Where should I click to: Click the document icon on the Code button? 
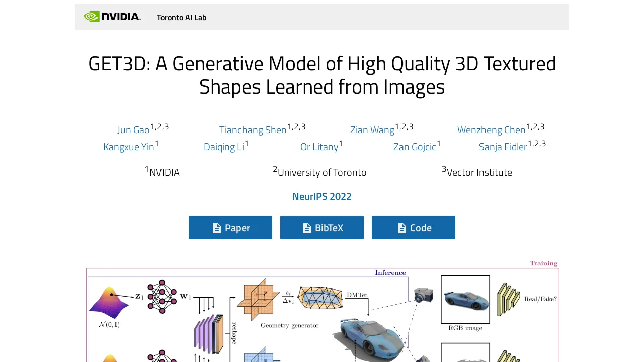point(401,227)
